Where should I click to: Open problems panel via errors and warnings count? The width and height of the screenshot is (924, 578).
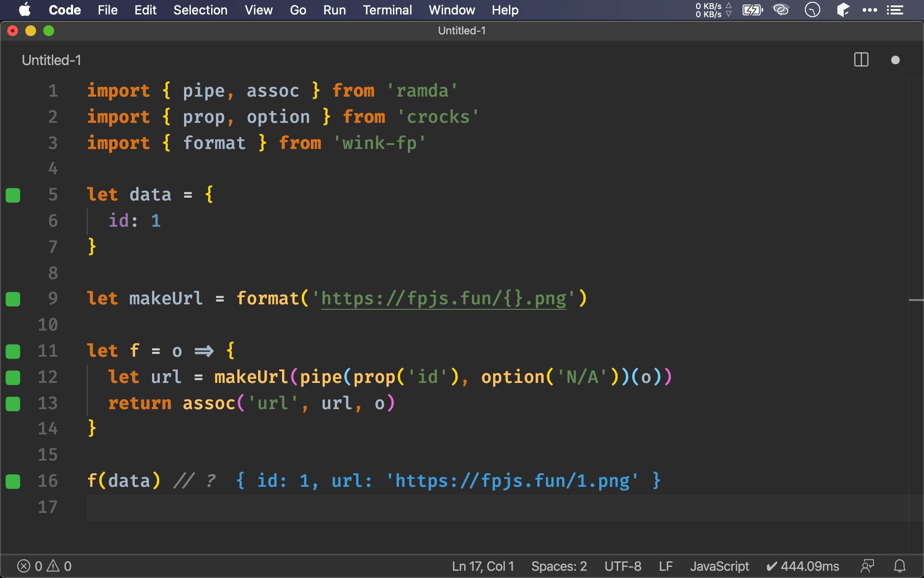tap(44, 566)
